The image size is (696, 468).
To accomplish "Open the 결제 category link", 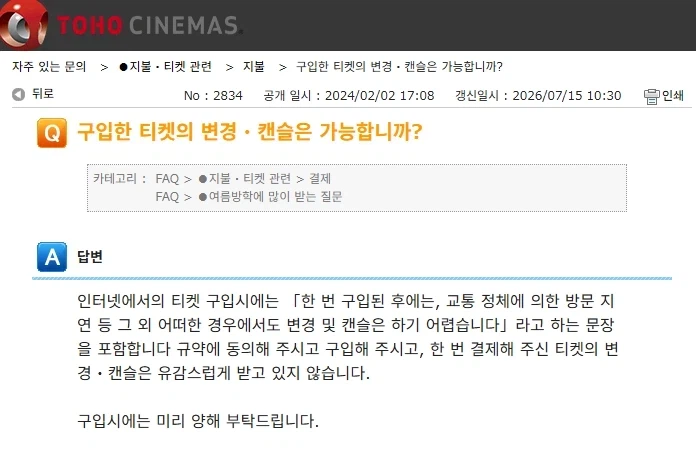I will [320, 178].
